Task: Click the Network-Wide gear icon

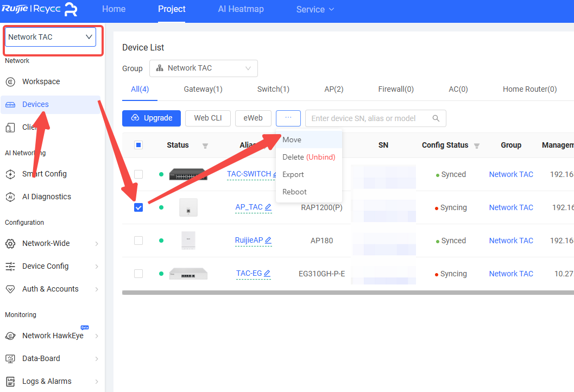Action: click(x=11, y=243)
